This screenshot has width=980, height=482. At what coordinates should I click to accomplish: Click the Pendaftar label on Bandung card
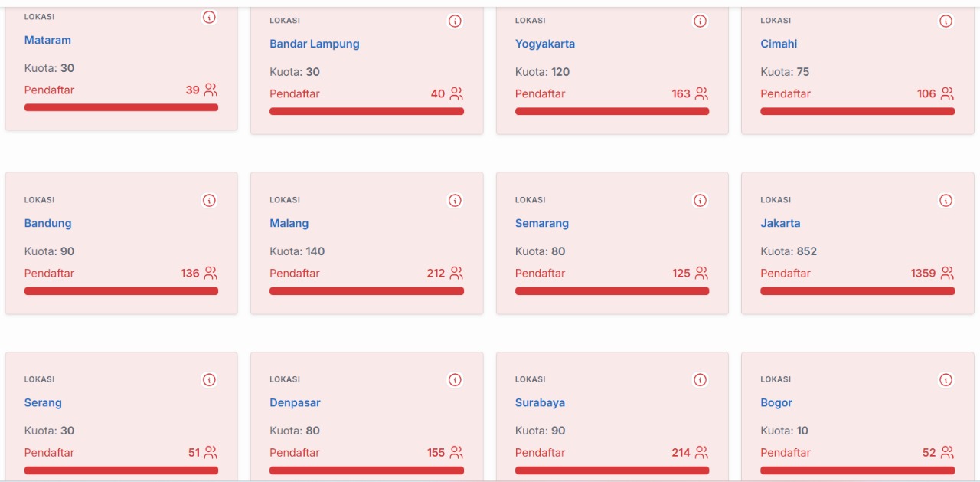(49, 273)
